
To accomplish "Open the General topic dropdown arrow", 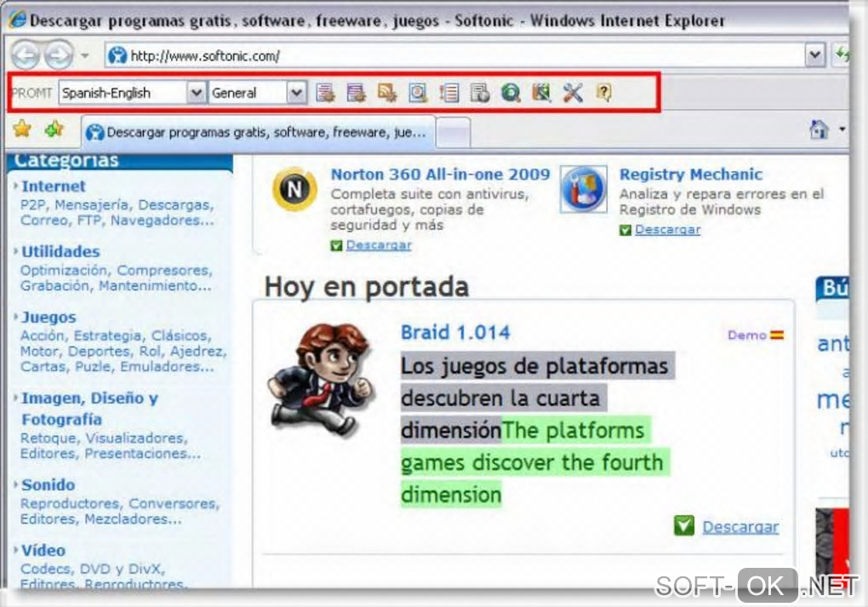I will tap(297, 93).
